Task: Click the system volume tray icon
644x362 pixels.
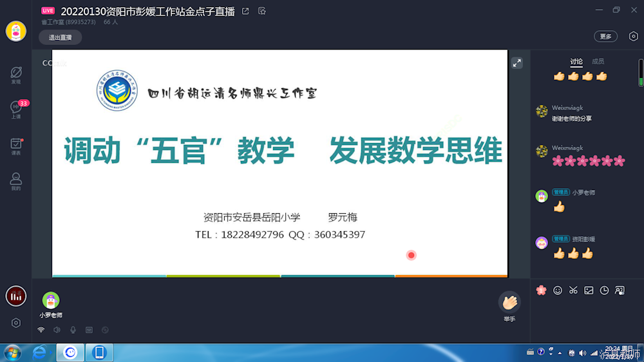Action: click(582, 353)
